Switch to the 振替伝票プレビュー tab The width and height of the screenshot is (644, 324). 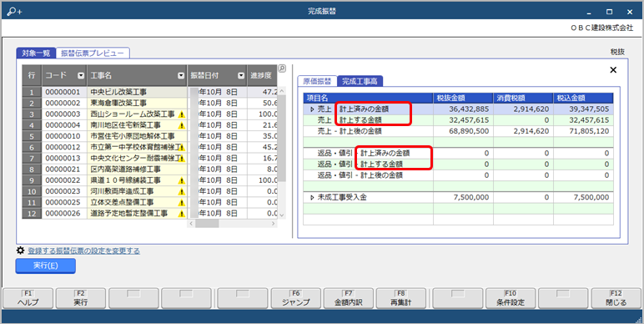tap(93, 53)
